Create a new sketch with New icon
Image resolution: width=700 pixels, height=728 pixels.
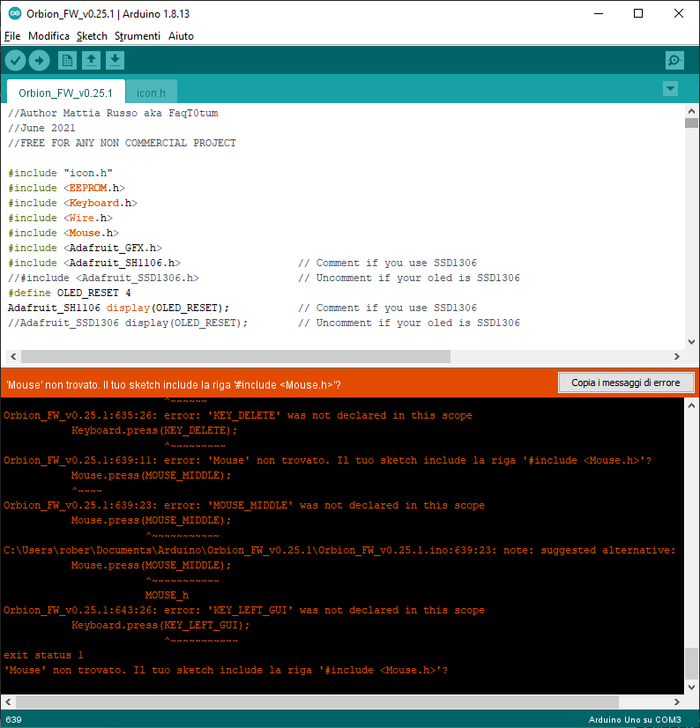(67, 61)
